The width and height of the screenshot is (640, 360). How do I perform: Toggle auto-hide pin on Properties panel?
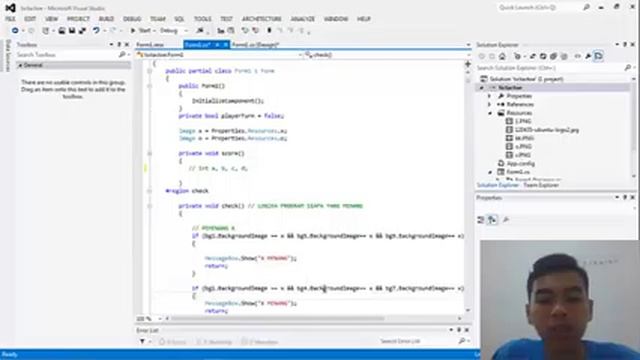click(624, 198)
